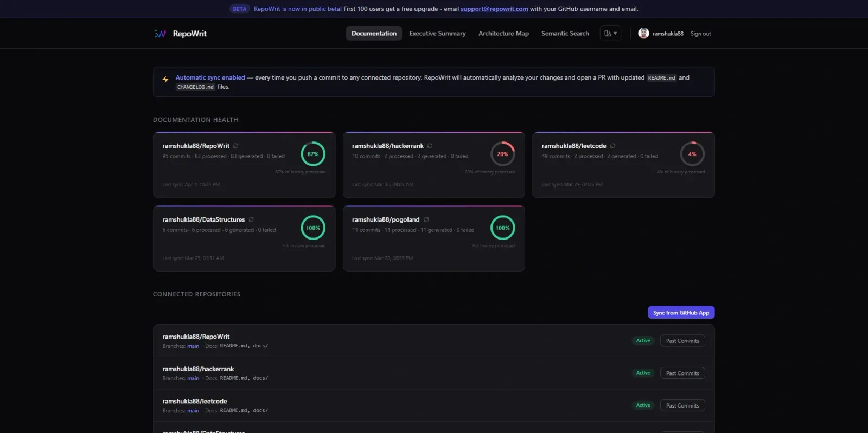Open the theme dropdown in navbar
Viewport: 868px width, 433px height.
click(x=610, y=34)
